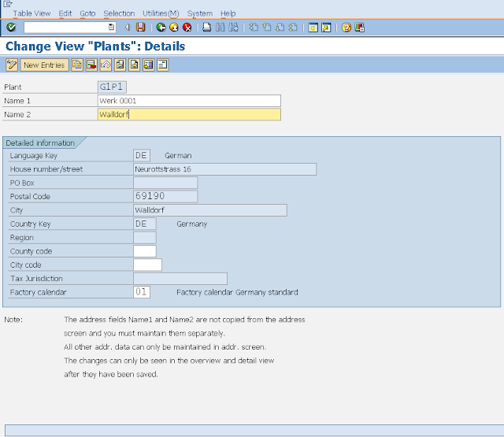
Task: Click the Detailed information group header
Action: click(x=40, y=143)
